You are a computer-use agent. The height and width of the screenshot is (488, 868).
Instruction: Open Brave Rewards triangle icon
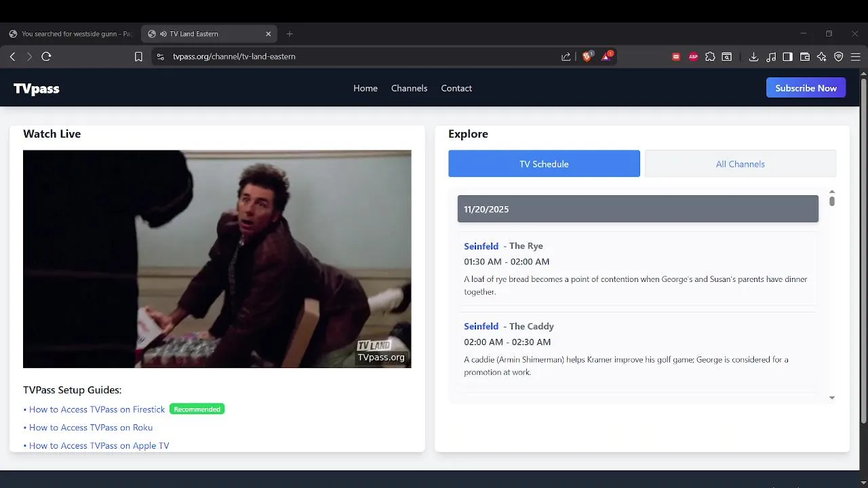(x=606, y=56)
